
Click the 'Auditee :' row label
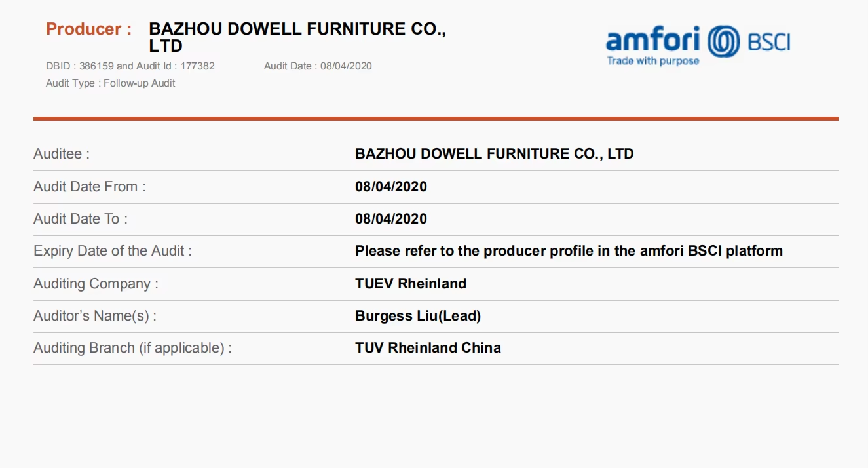[62, 155]
